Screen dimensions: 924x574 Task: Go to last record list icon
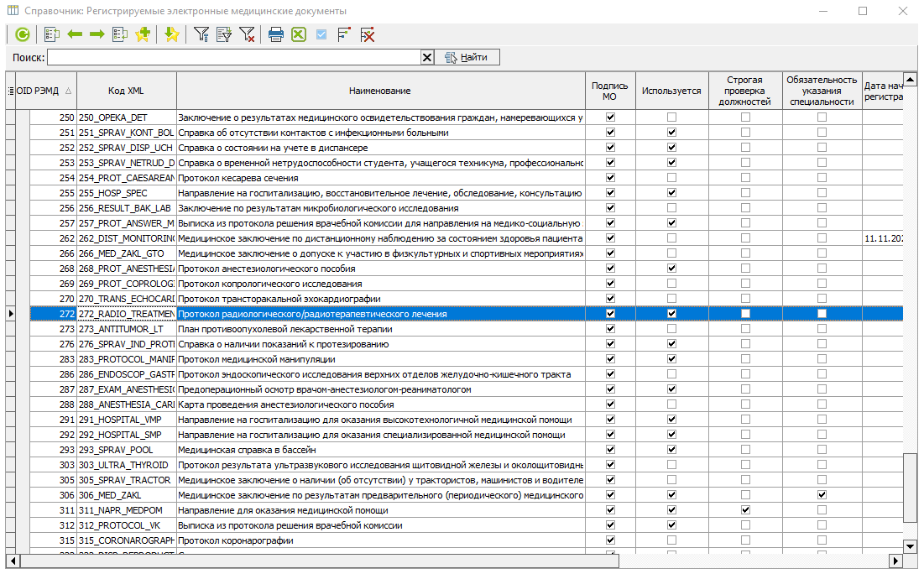pyautogui.click(x=120, y=34)
